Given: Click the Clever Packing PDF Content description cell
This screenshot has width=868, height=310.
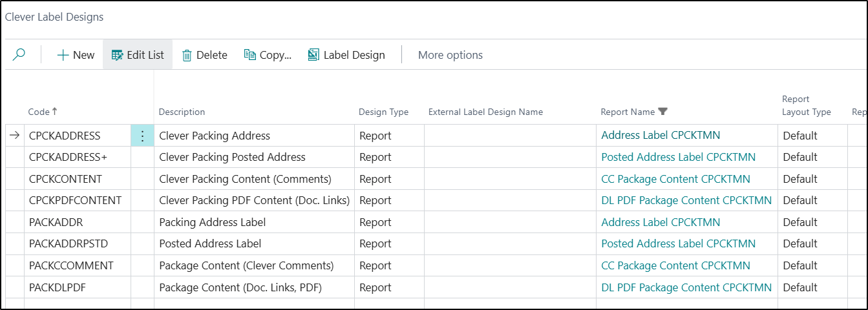Looking at the screenshot, I should (x=254, y=200).
